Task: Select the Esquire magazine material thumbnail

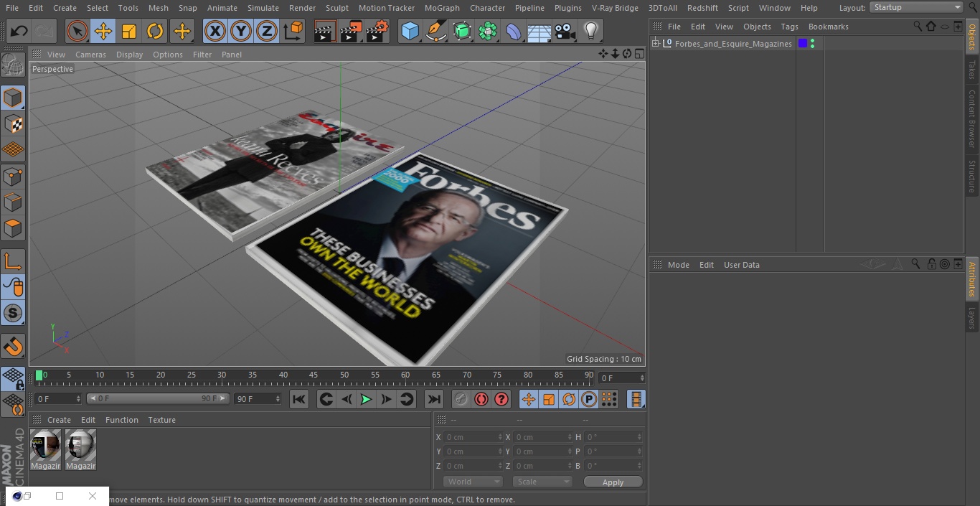Action: (80, 450)
